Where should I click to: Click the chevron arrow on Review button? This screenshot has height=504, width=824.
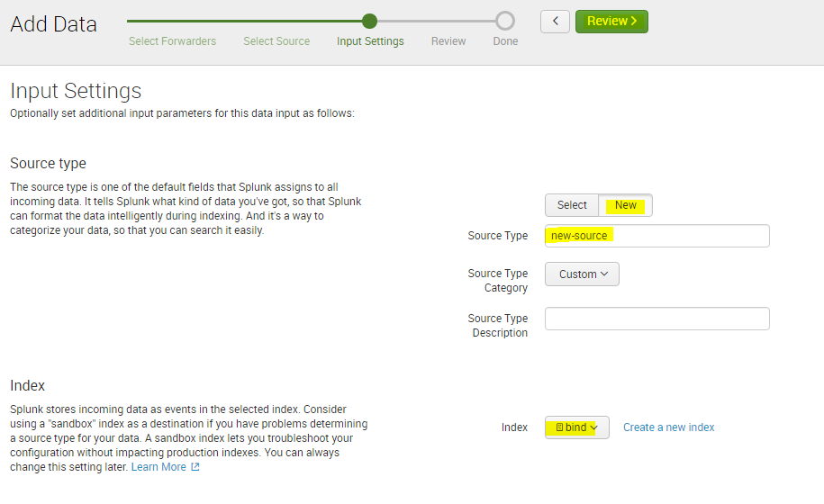pos(634,21)
